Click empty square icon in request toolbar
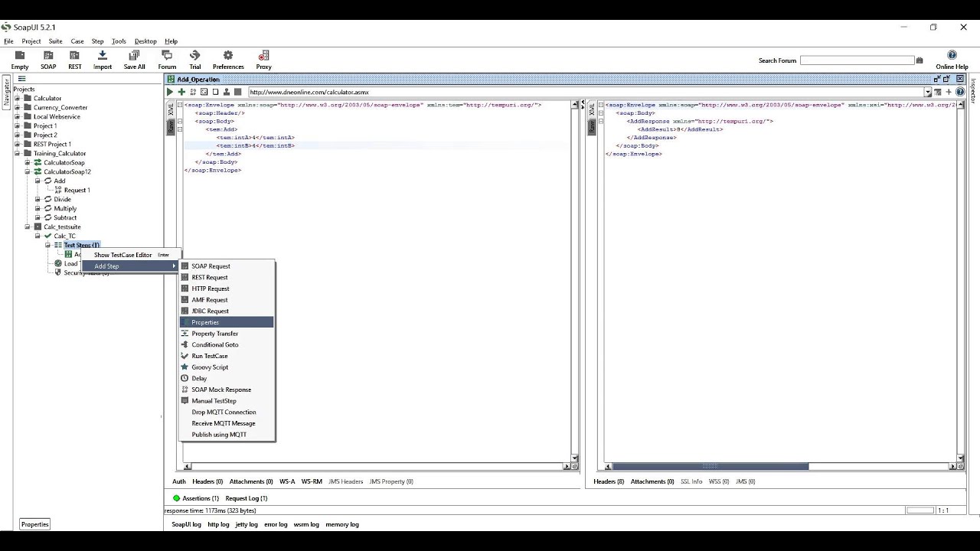Screen dimensions: 980x551 (215, 92)
